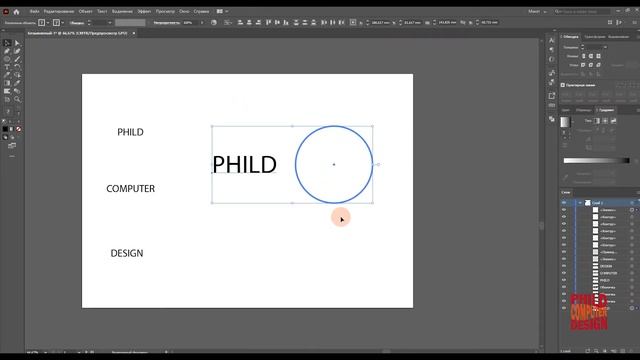Toggle visibility eye of DESIGN layer row

click(564, 266)
